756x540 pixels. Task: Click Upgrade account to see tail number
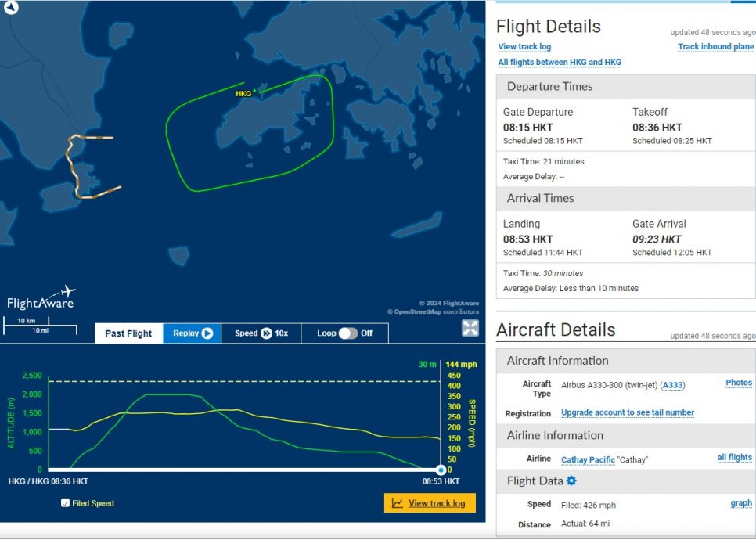tap(627, 412)
